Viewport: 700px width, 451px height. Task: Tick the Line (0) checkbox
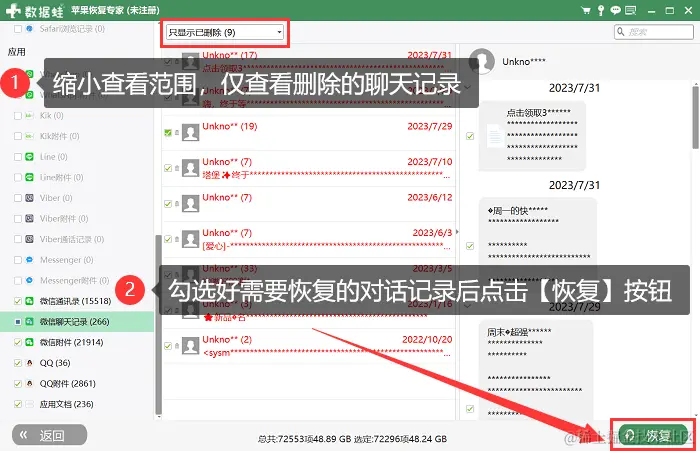click(18, 157)
